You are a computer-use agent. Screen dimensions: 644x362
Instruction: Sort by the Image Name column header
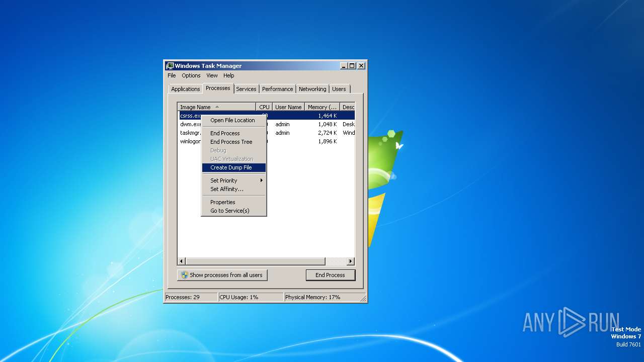217,107
